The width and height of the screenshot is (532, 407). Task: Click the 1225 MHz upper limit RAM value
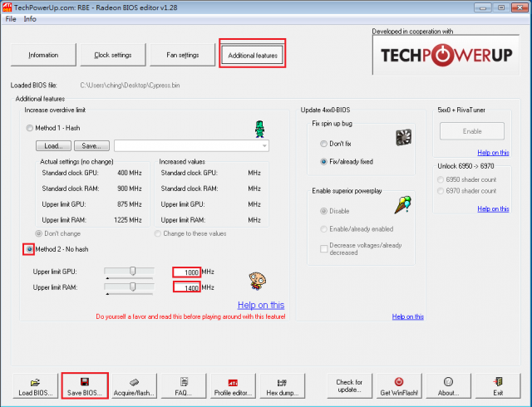[x=127, y=220]
